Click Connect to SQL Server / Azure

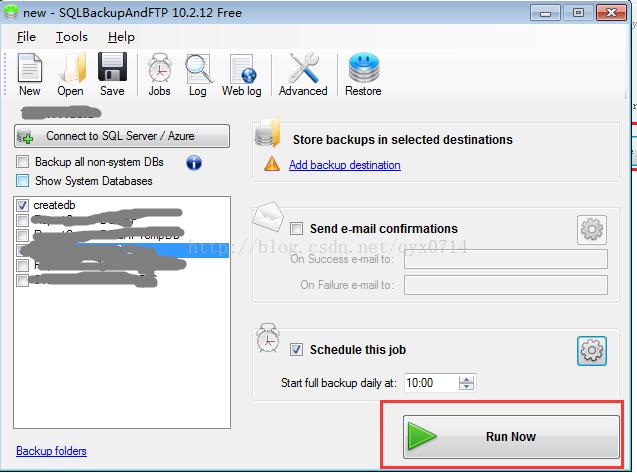122,136
